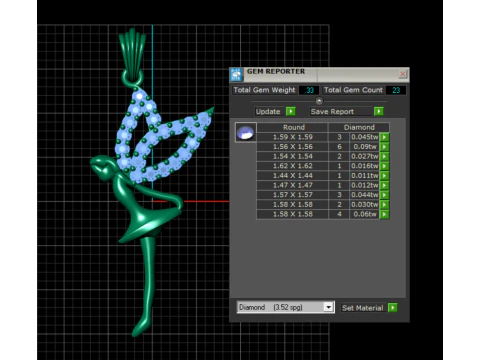Click the 0.044tw weight cell
480x360 pixels.
tap(365, 195)
